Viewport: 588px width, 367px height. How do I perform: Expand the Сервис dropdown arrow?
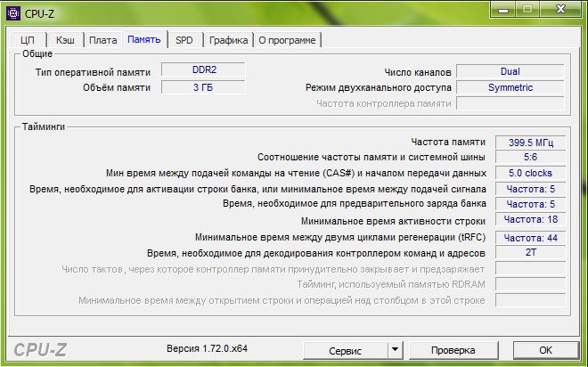395,350
